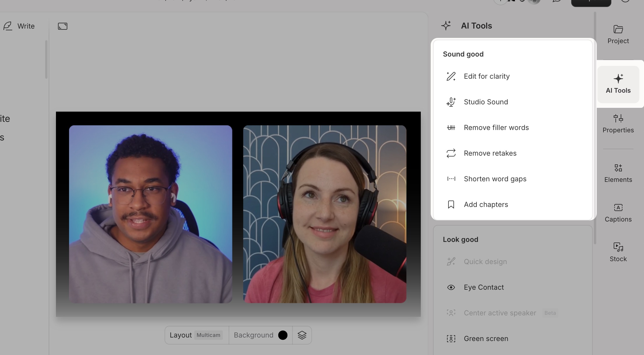Click the fullscreen canvas icon above the video
Viewport: 644px width, 355px height.
pyautogui.click(x=62, y=26)
